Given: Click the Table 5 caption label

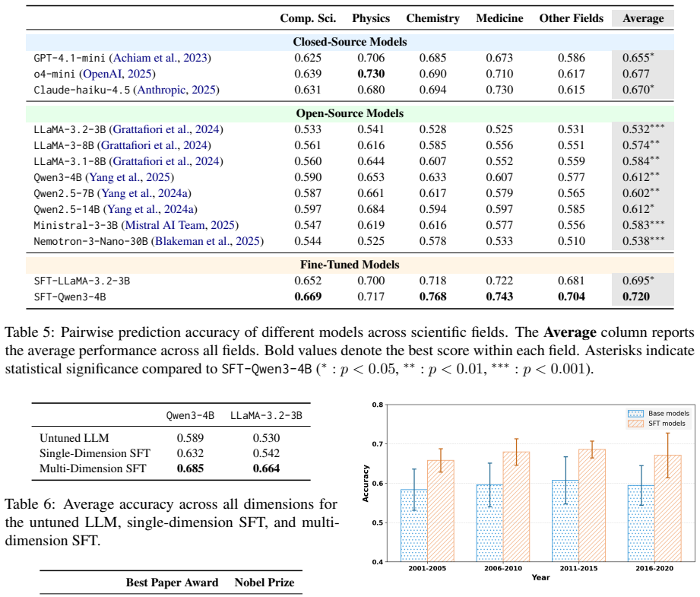Looking at the screenshot, I should (30, 333).
